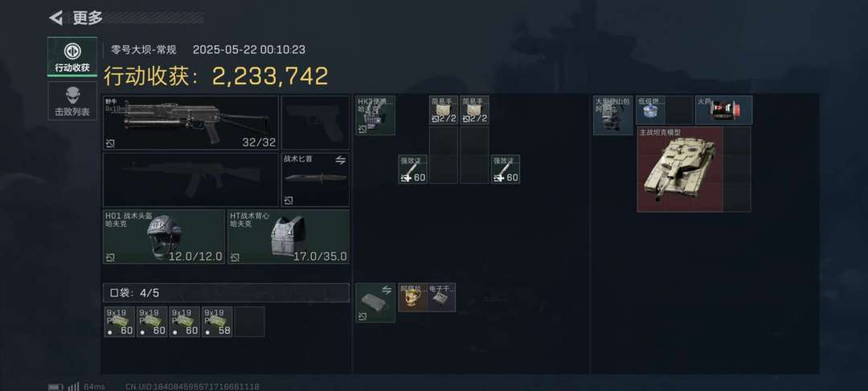
Task: Click the 口袋: 4/5 pocket header bar
Action: (226, 292)
